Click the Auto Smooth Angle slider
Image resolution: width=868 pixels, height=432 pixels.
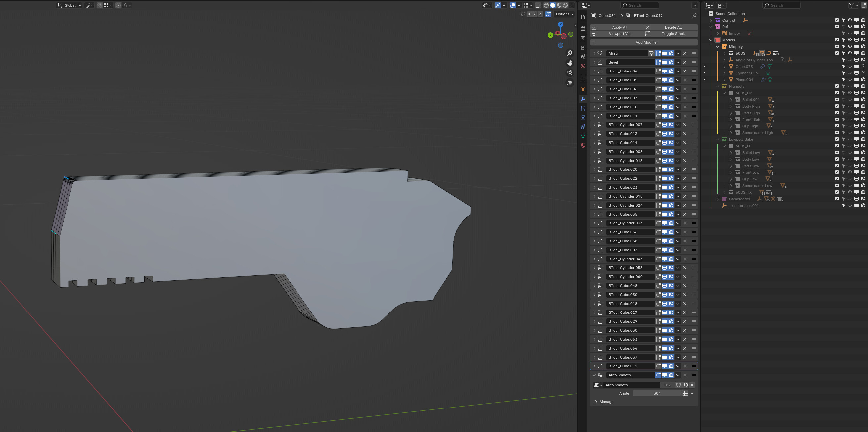click(x=657, y=393)
